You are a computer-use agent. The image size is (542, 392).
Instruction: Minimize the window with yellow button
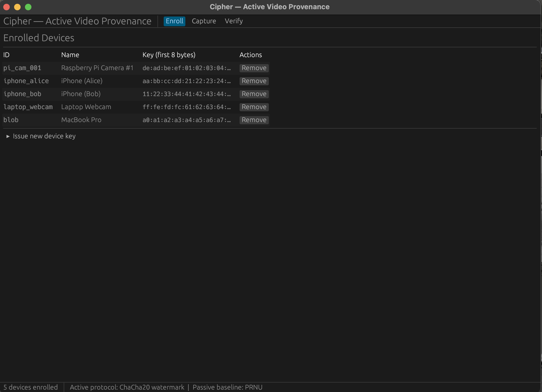(x=17, y=7)
